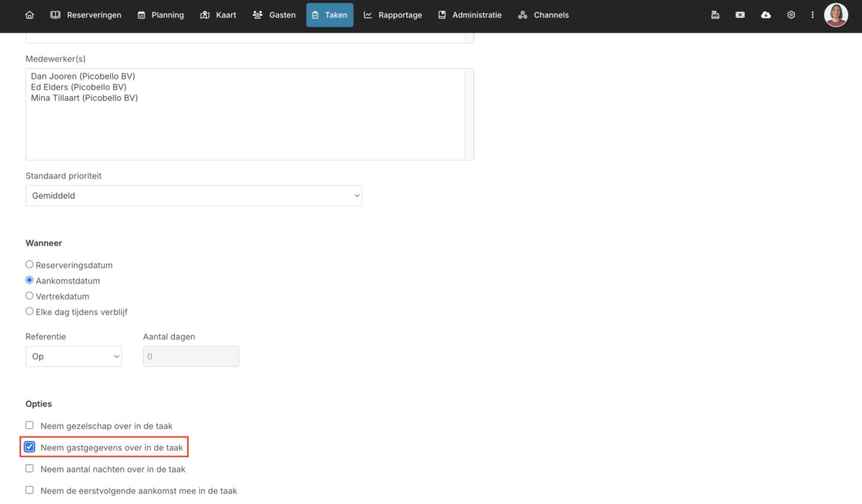Image resolution: width=862 pixels, height=504 pixels.
Task: Click the banknote payment icon
Action: click(740, 15)
